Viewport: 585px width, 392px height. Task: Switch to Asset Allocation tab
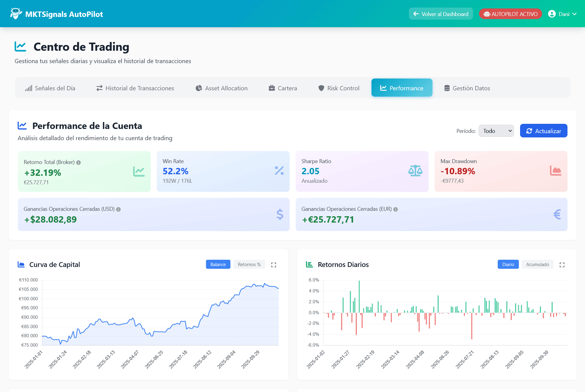pos(222,88)
